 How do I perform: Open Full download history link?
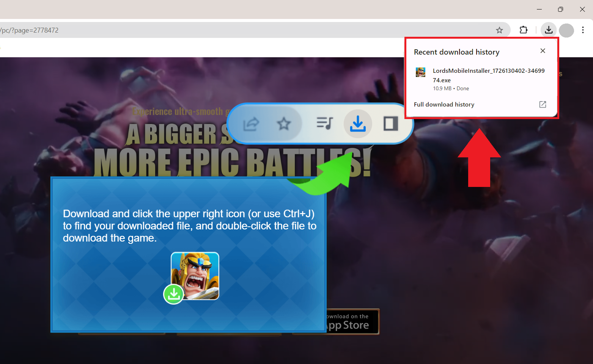pyautogui.click(x=444, y=104)
